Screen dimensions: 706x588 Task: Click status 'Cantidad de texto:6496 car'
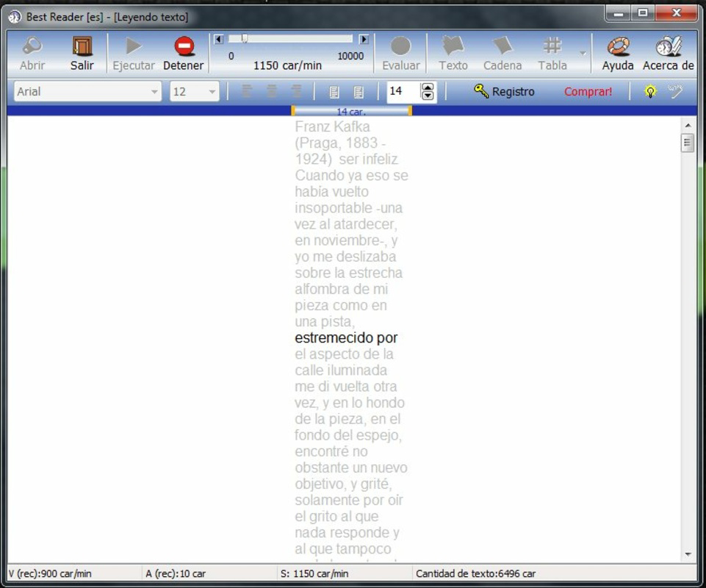point(475,573)
